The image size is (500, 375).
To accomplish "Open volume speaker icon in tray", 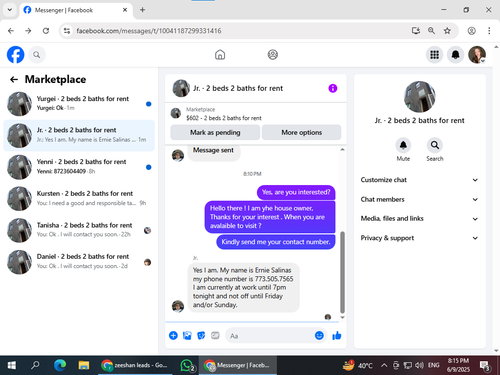I will click(419, 365).
